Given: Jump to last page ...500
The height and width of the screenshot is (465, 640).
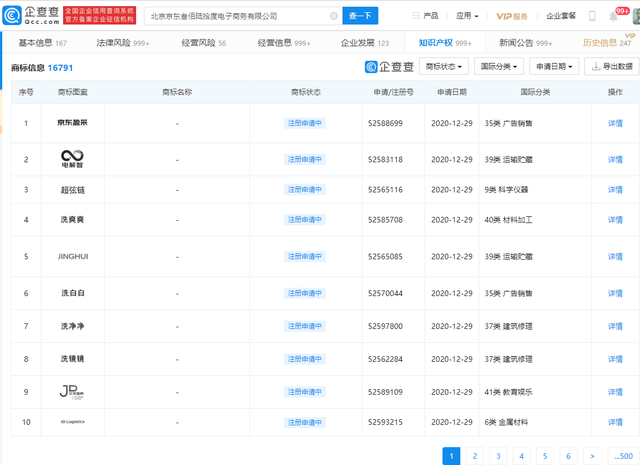Looking at the screenshot, I should click(x=623, y=456).
